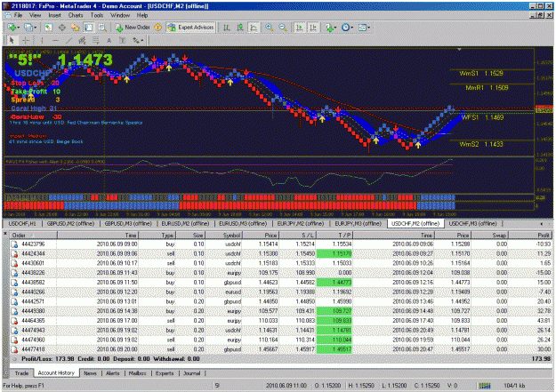Screen dimensions: 556x392
Task: Open the Strategy Tester icon
Action: (102, 28)
